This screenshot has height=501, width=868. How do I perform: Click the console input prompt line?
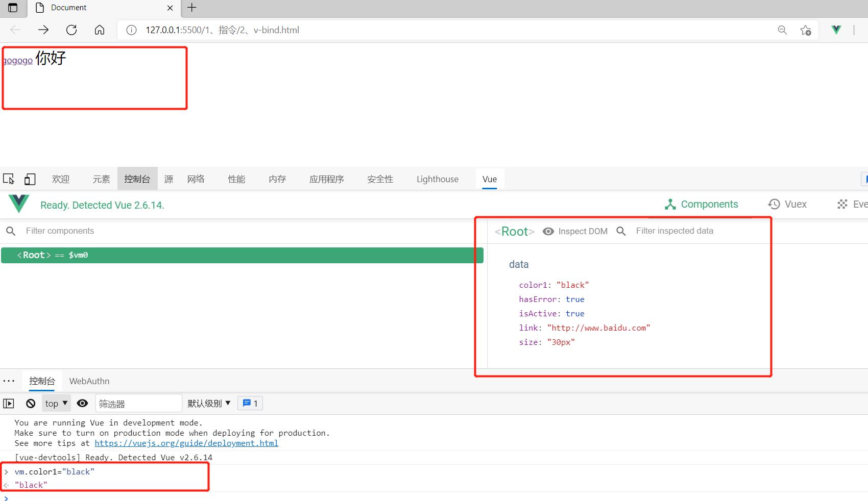434,497
